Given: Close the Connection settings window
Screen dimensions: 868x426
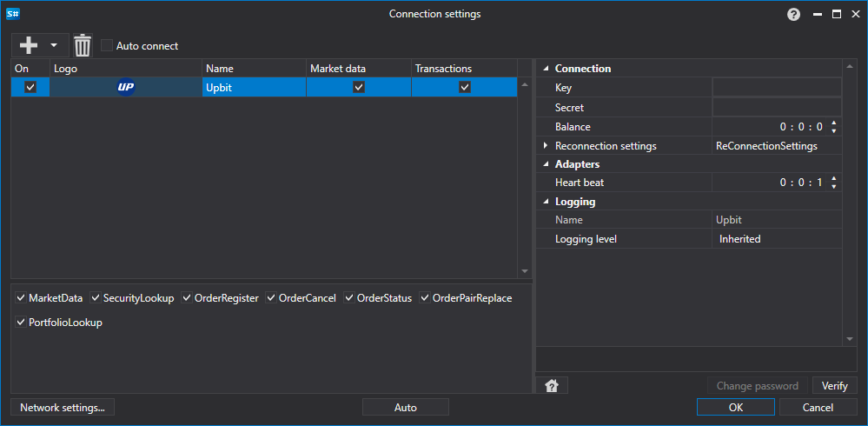Looking at the screenshot, I should 855,15.
